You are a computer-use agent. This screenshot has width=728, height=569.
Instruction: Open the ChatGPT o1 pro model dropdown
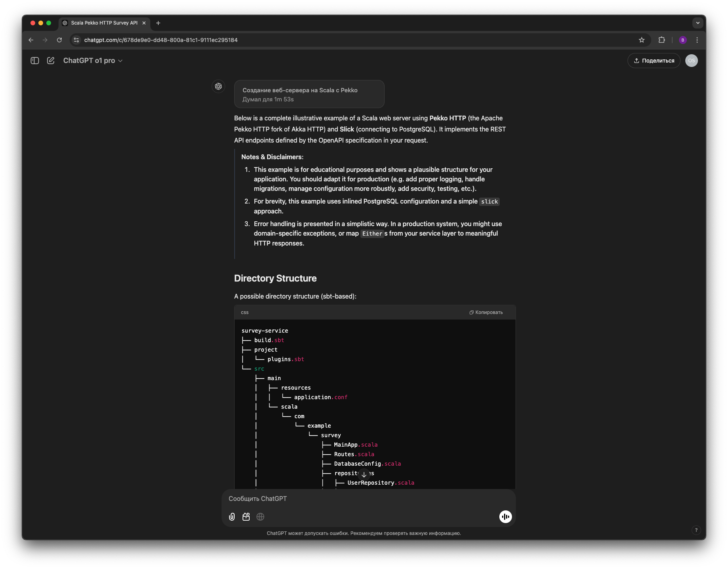click(x=93, y=61)
